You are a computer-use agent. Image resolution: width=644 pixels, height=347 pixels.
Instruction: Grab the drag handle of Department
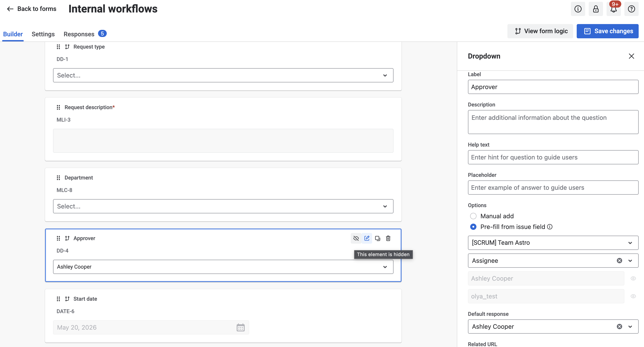[58, 178]
